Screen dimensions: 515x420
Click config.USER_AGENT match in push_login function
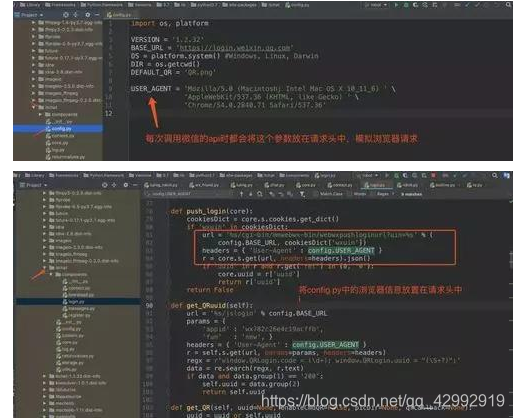(341, 250)
